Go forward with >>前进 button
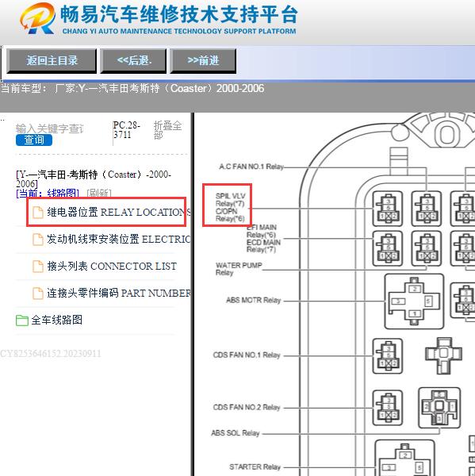The image size is (475, 476). [x=203, y=61]
